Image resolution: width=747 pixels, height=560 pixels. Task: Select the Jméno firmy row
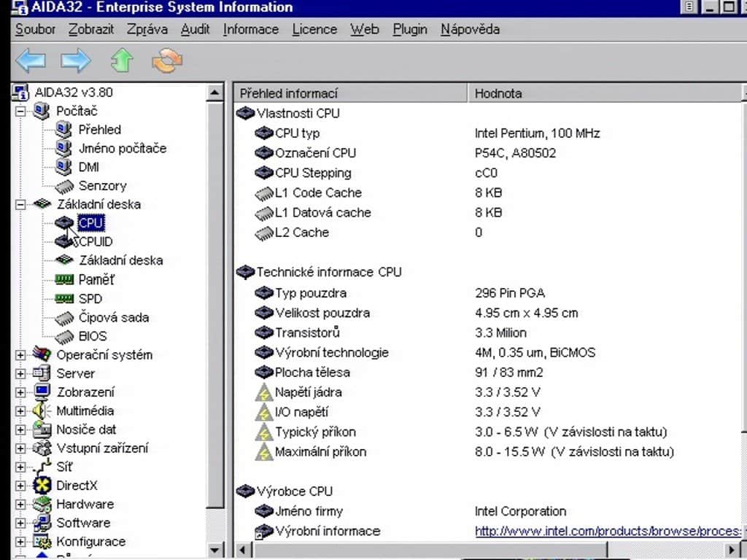[488, 511]
